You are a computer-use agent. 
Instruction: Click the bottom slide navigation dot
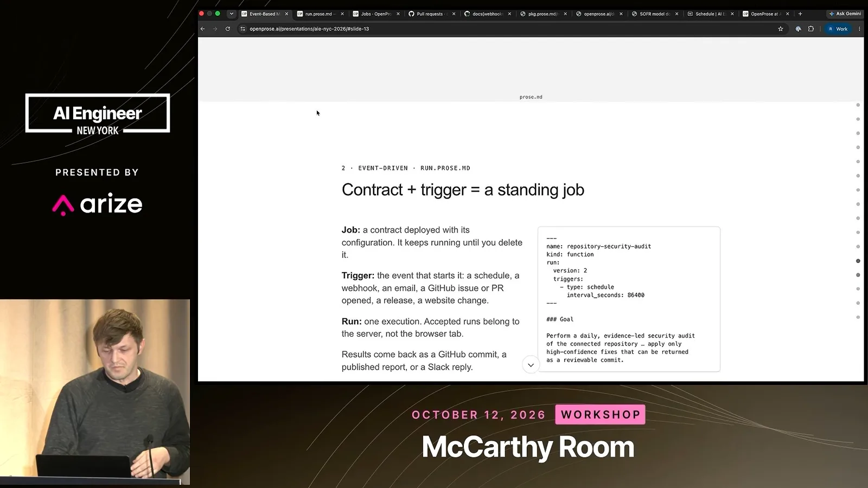click(858, 317)
